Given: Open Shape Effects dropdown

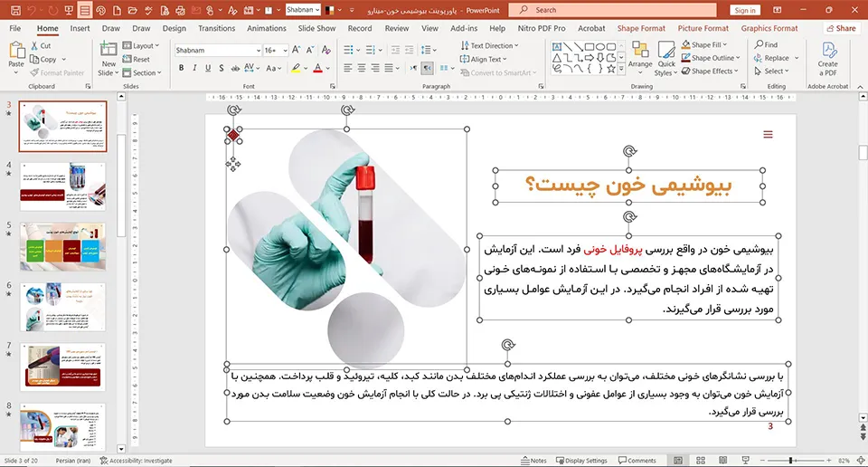Looking at the screenshot, I should click(x=710, y=71).
